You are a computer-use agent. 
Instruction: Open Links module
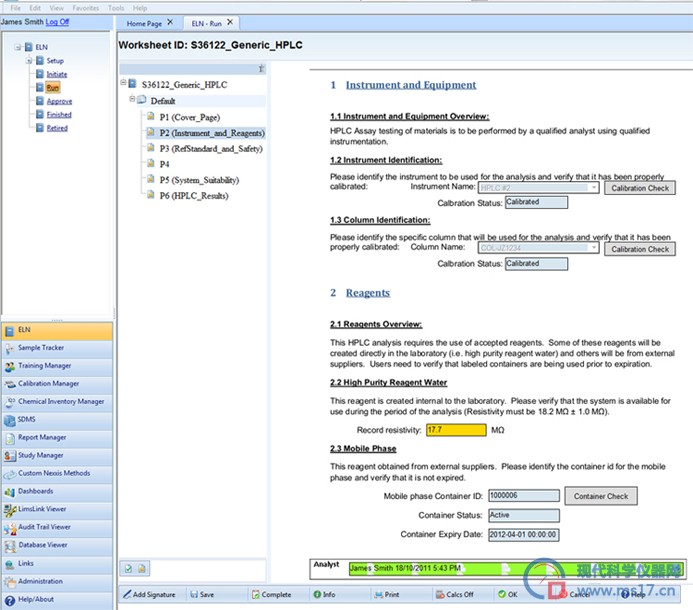(57, 564)
